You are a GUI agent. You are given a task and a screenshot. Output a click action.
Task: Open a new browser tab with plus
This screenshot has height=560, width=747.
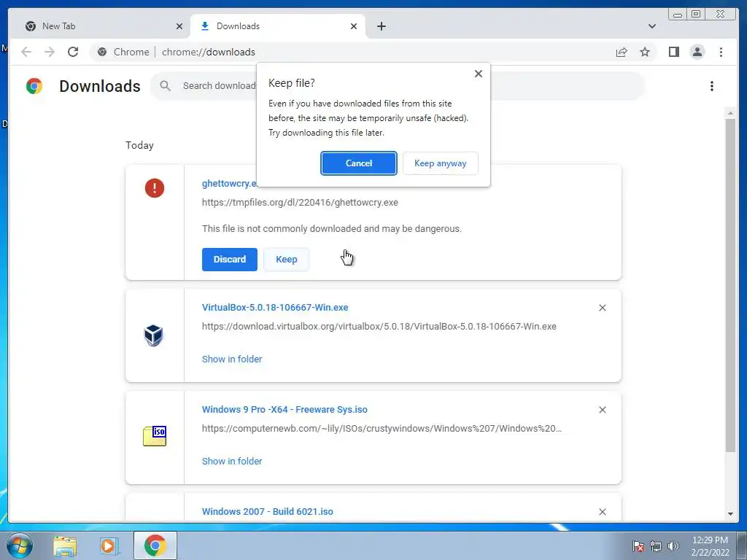[x=381, y=26]
